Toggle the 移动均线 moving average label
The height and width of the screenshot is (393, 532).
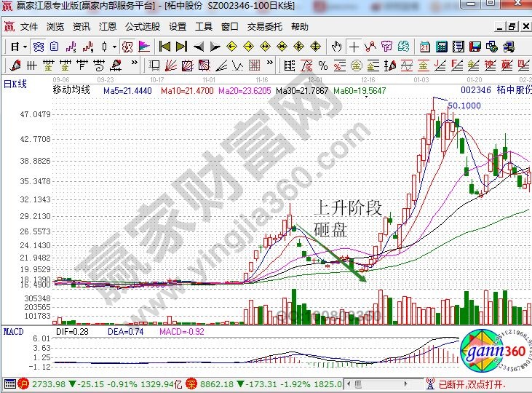click(x=71, y=91)
